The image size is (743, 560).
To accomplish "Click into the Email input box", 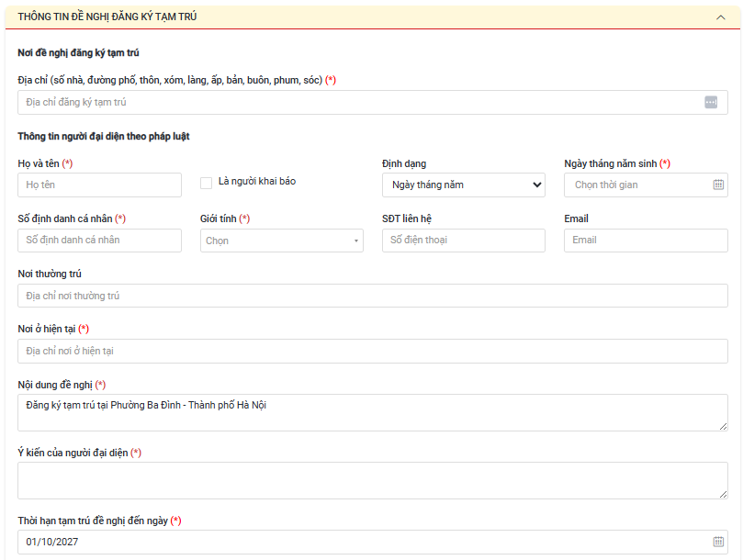I will (x=646, y=240).
